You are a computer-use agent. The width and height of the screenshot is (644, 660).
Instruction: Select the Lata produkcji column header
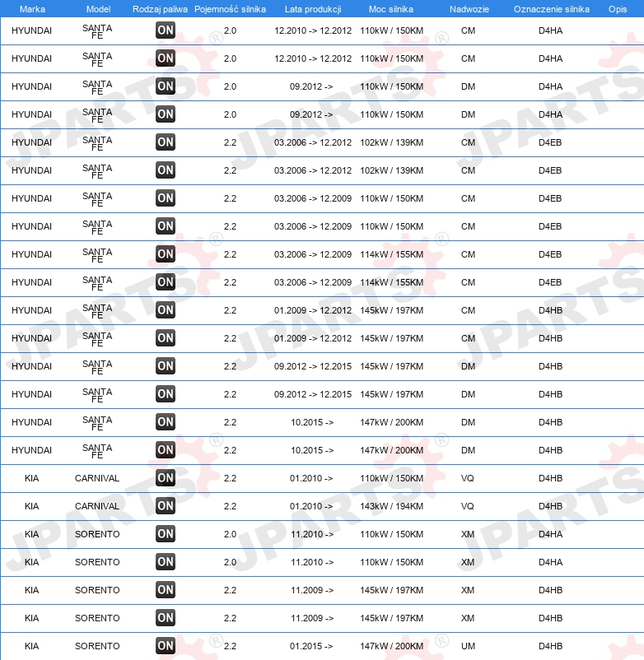pos(313,9)
